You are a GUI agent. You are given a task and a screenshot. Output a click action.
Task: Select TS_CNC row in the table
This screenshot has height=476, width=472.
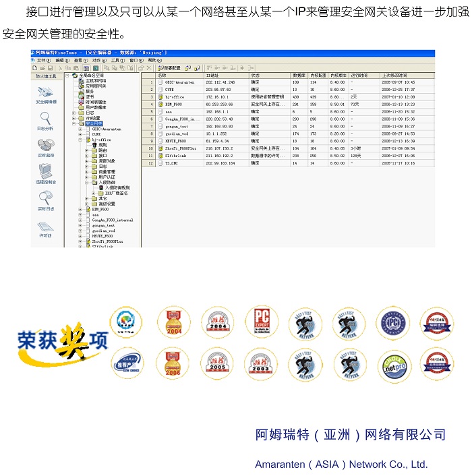point(288,163)
